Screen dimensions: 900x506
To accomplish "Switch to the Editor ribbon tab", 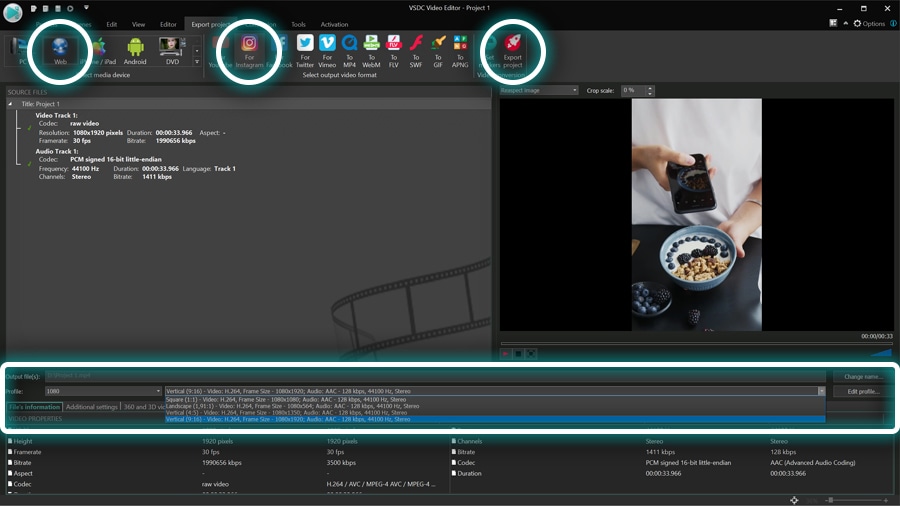I will coord(168,25).
